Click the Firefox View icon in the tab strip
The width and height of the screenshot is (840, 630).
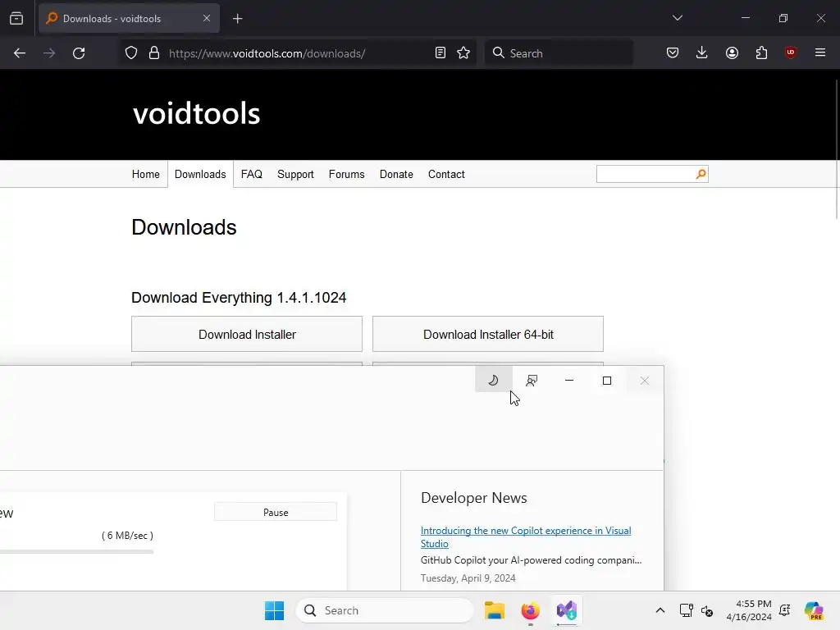tap(16, 18)
